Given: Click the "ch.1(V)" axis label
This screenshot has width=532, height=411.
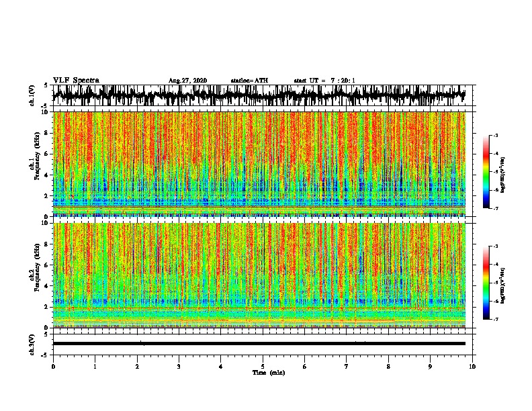Looking at the screenshot, I should 32,95.
